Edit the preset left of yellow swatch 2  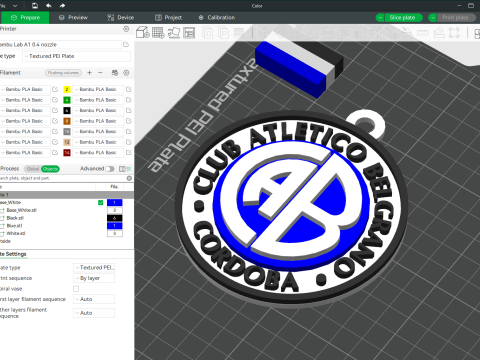point(55,89)
